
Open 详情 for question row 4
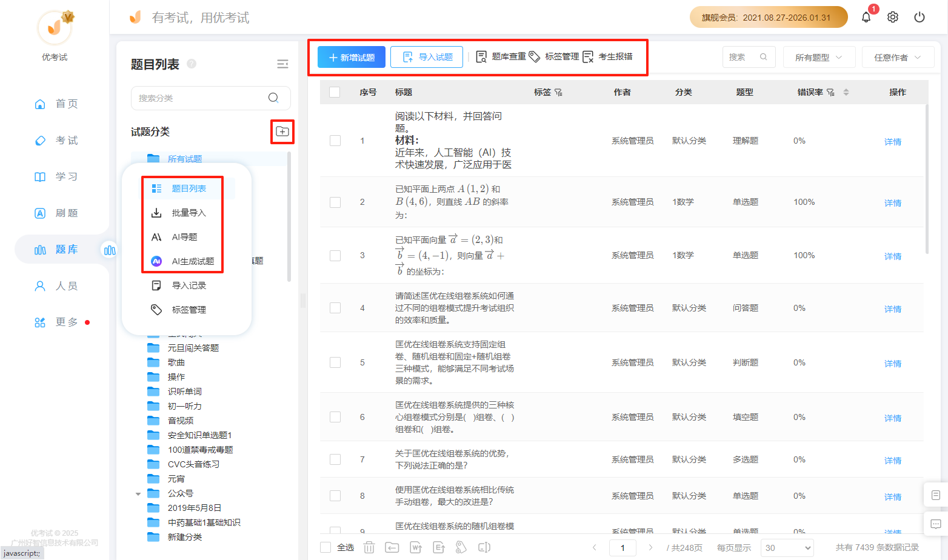892,309
